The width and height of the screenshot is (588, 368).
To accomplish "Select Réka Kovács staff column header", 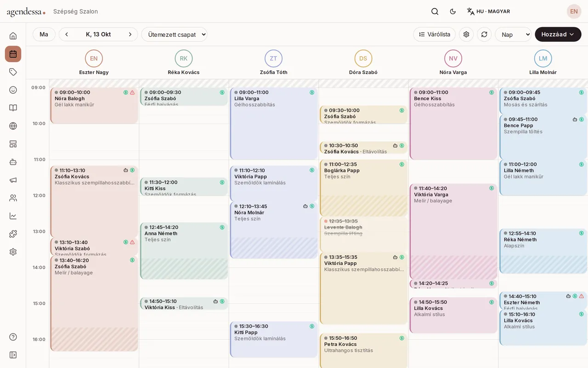I will (184, 63).
